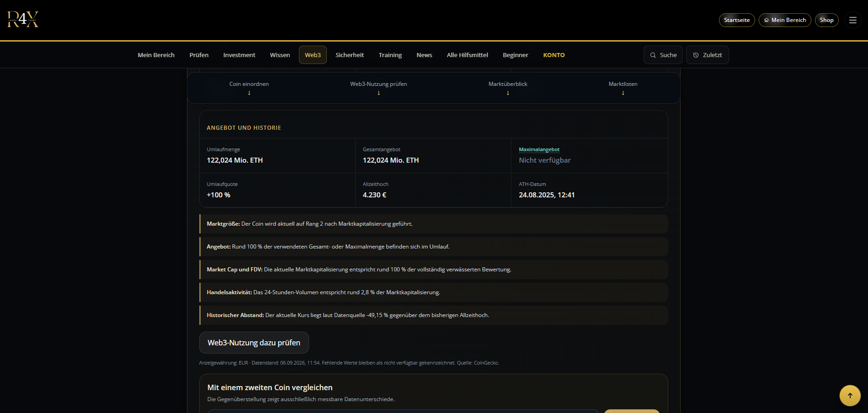
Task: Open the KONTO navigation item
Action: [554, 55]
